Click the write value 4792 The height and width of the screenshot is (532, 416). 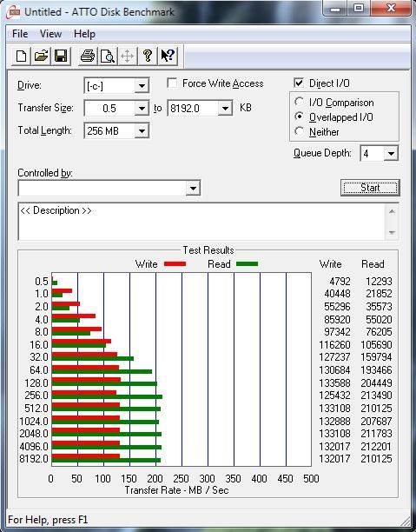[x=340, y=282]
